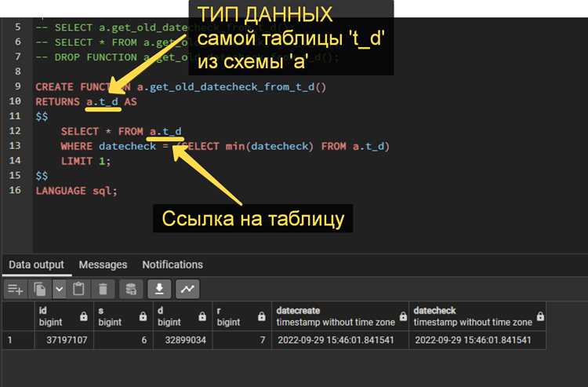This screenshot has height=387, width=588.
Task: Click the DROP FUNCTION comment on line 7
Action: point(96,57)
